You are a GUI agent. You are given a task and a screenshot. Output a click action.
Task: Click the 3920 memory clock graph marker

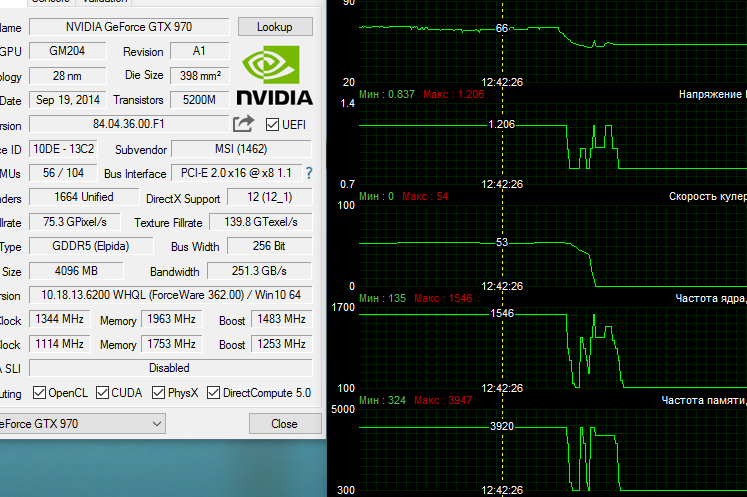click(x=502, y=426)
